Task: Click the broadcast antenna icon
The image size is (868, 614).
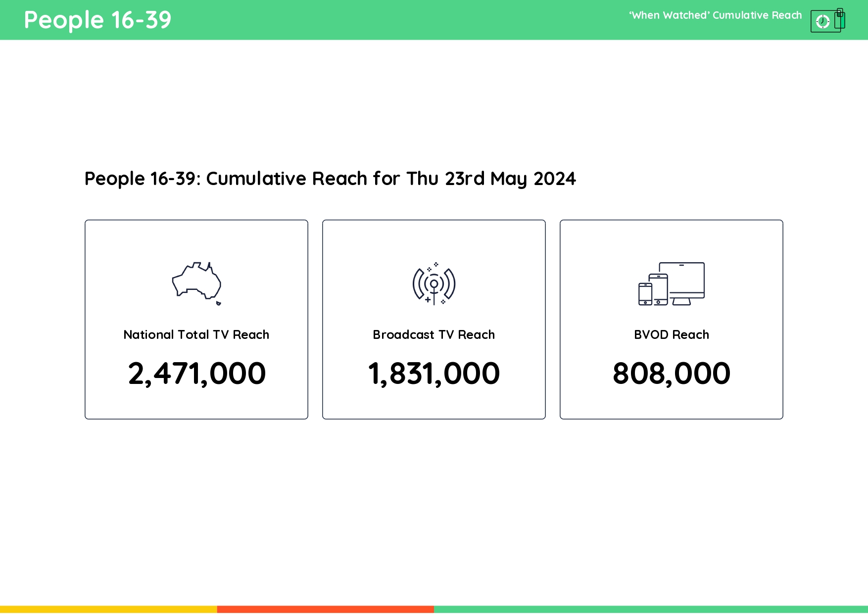Action: (434, 284)
